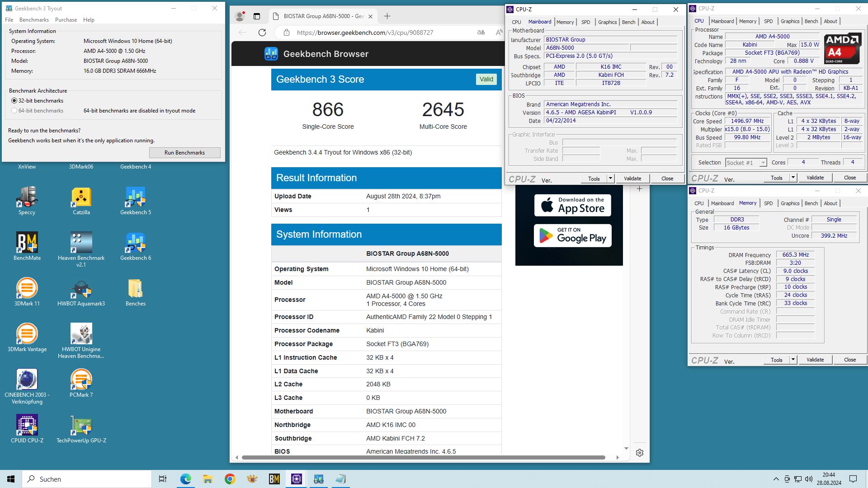The image size is (868, 488).
Task: Open Geekbench Help menu
Action: 89,20
